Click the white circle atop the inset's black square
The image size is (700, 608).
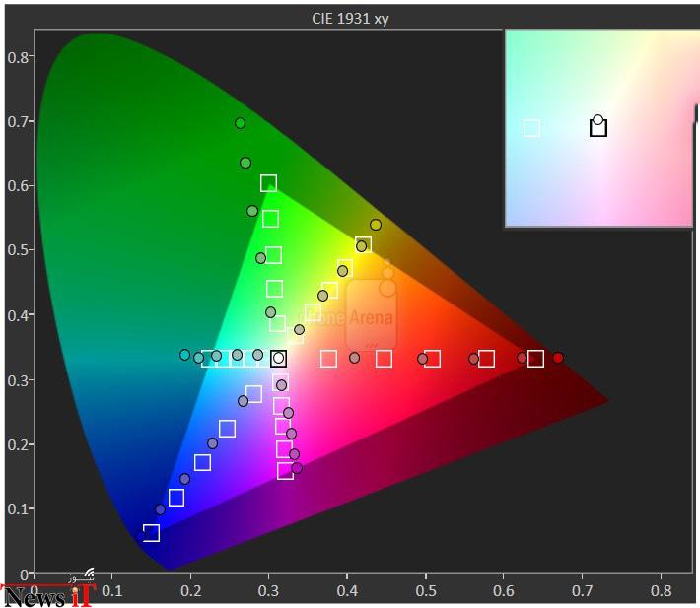(597, 120)
